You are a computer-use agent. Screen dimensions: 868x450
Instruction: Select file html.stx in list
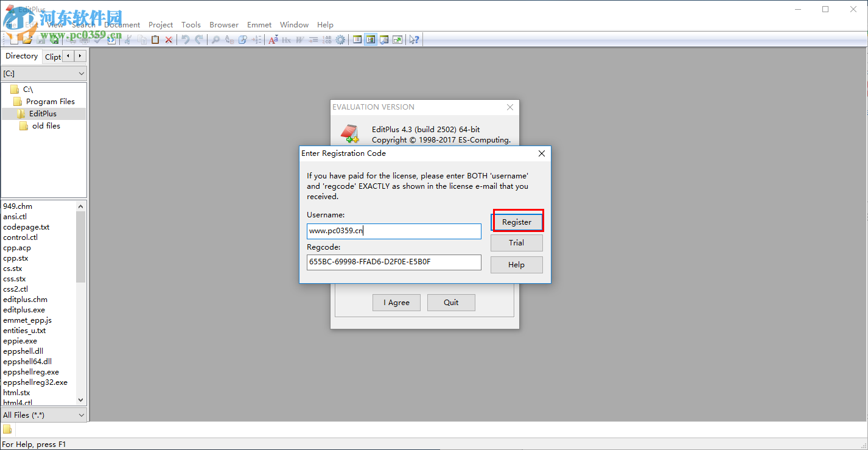tap(16, 393)
